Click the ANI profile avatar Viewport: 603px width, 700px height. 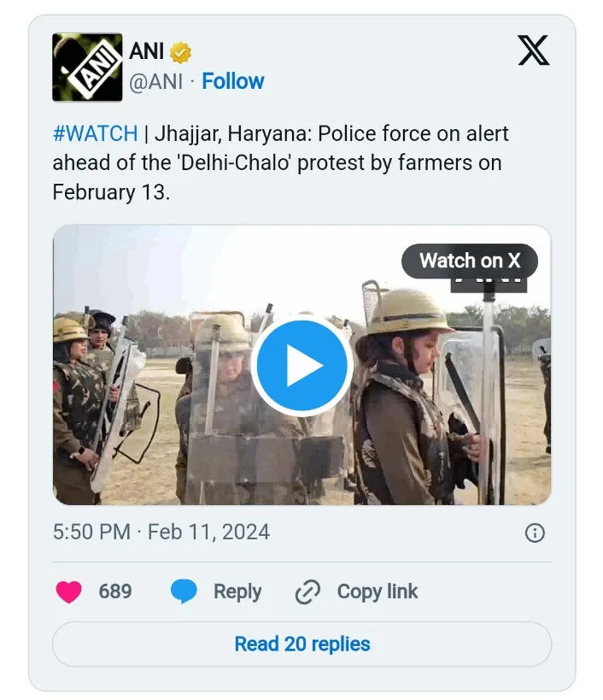click(86, 68)
